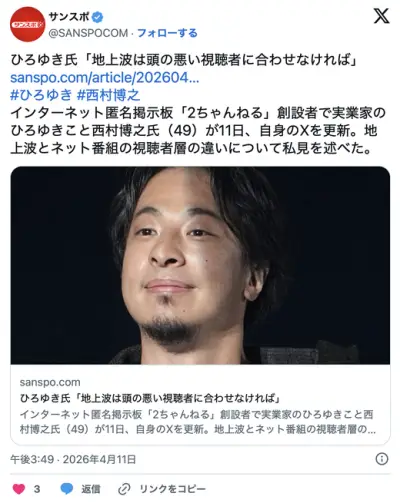Open the サンスポ profile avatar
This screenshot has height=503, width=400.
(x=27, y=24)
